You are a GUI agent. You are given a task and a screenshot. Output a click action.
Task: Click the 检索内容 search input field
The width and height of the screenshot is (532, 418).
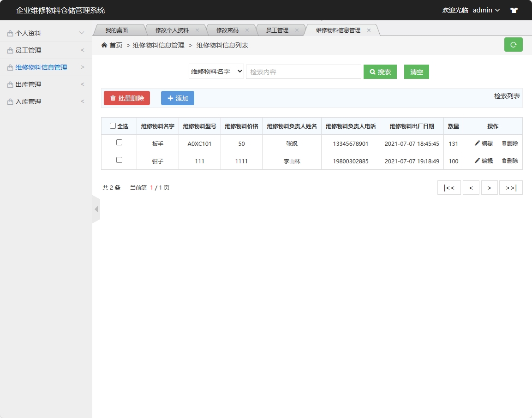(x=303, y=71)
